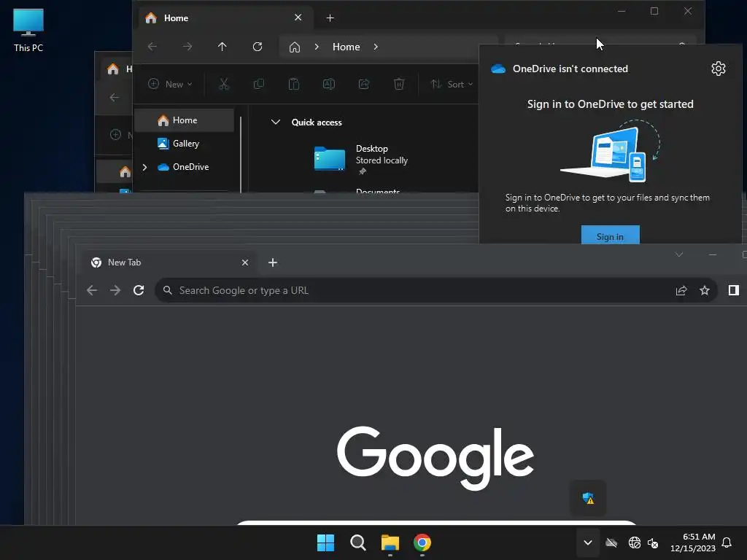Click Back arrow in File Explorer

[x=152, y=47]
